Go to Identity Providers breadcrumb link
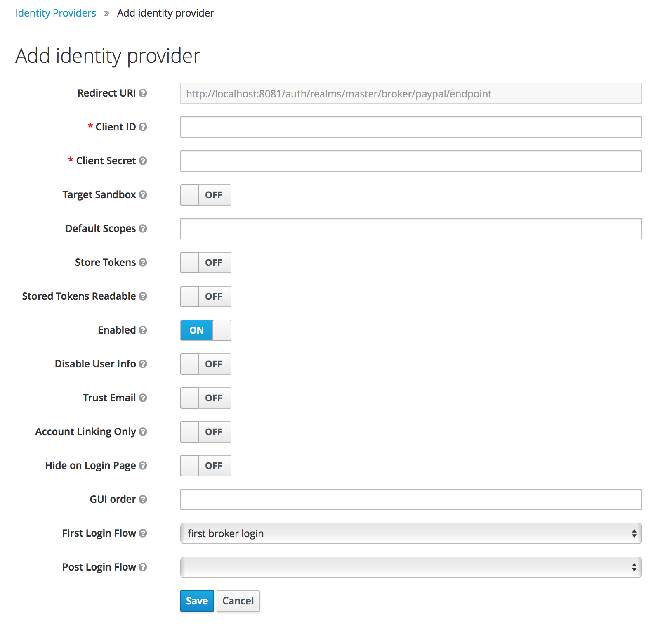The image size is (672, 630). point(56,13)
